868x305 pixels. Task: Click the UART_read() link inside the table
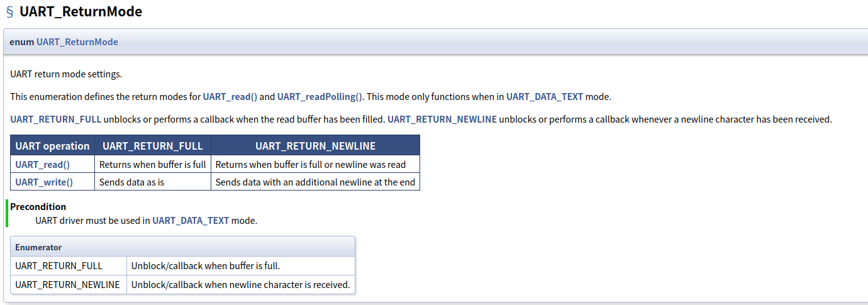tap(42, 165)
